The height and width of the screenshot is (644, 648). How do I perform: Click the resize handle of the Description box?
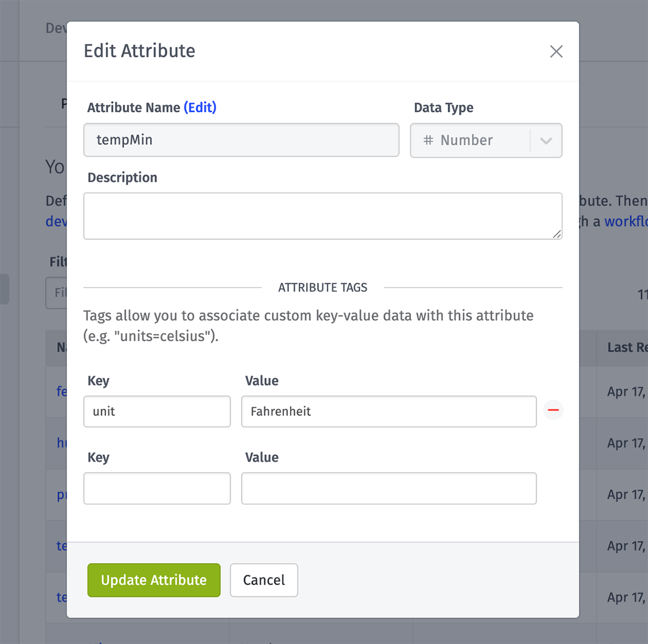coord(557,234)
